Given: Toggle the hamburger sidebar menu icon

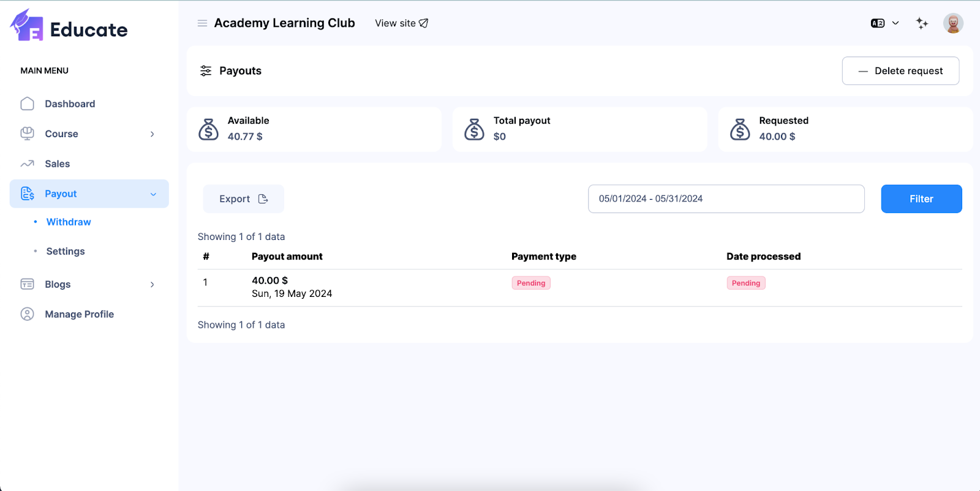Looking at the screenshot, I should 202,23.
